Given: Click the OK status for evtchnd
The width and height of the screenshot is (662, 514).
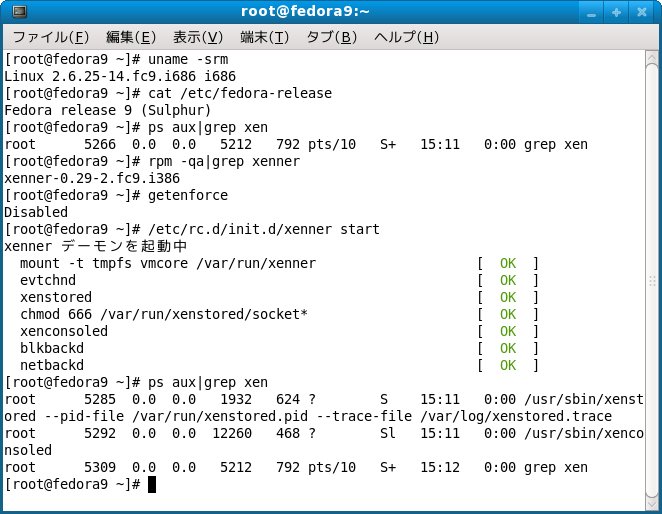Looking at the screenshot, I should (508, 280).
